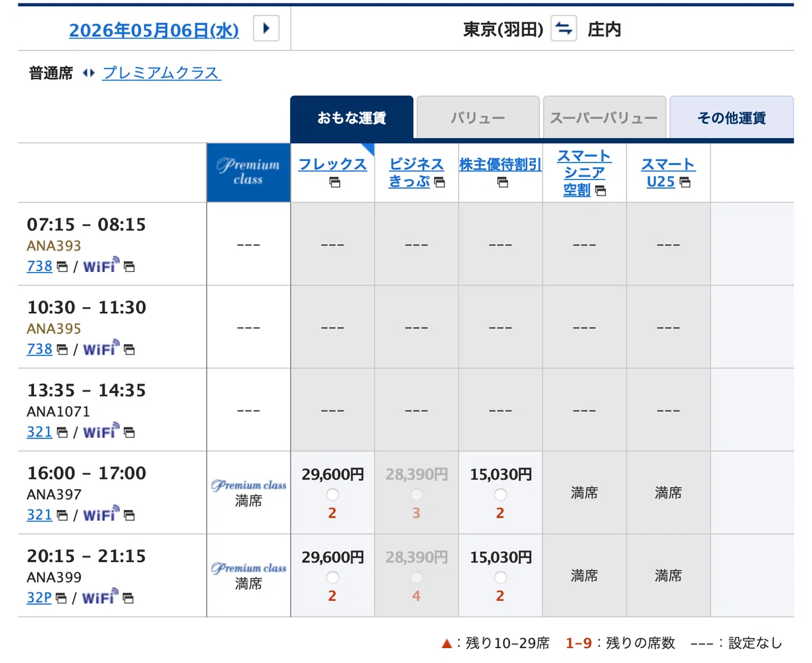Screen dimensions: 812x663
Task: Click flight number ANA1071
Action: coord(58,411)
